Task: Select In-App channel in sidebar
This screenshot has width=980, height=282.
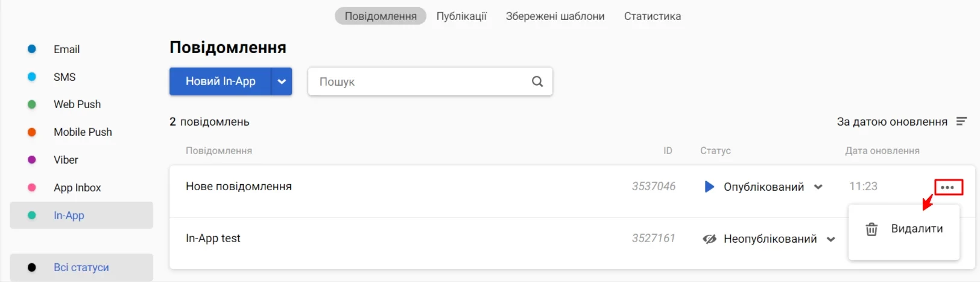Action: 81,216
